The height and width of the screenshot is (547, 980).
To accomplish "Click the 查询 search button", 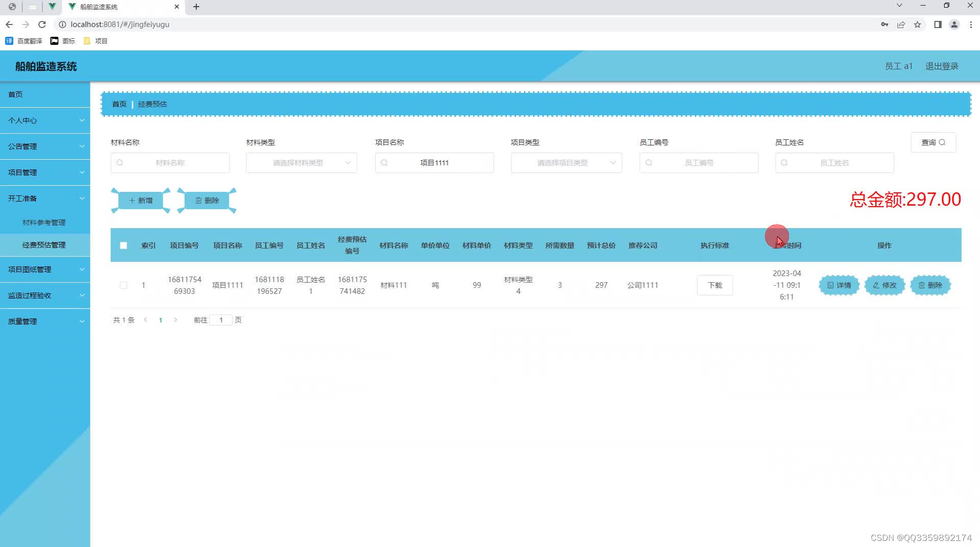I will click(933, 142).
